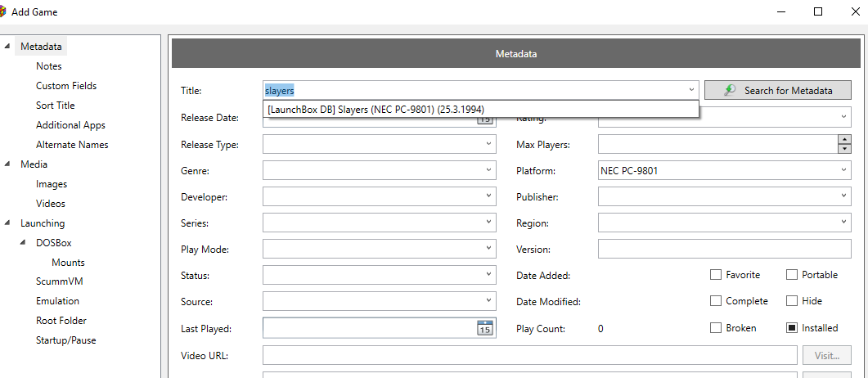This screenshot has height=378, width=868.
Task: Click the Max Players input field
Action: click(x=718, y=145)
